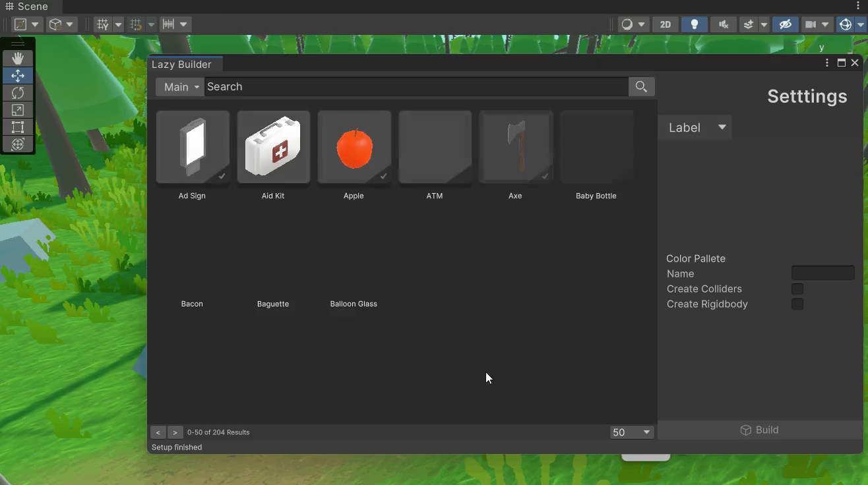This screenshot has height=485, width=868.
Task: Select the Rotate tool
Action: pos(18,93)
